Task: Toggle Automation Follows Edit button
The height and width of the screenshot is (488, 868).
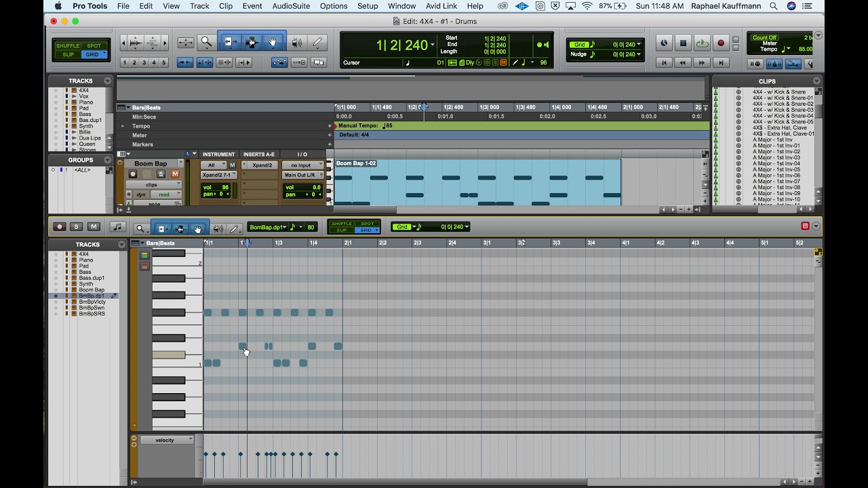Action: point(279,62)
